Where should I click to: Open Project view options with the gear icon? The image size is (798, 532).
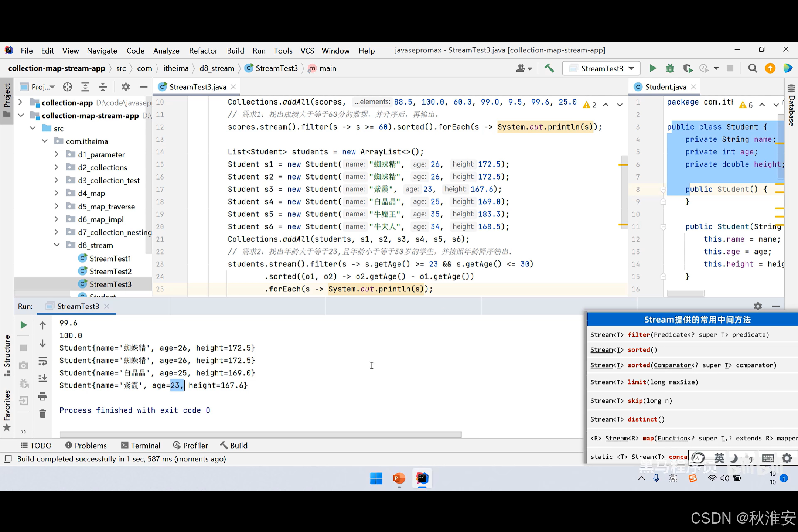(125, 86)
